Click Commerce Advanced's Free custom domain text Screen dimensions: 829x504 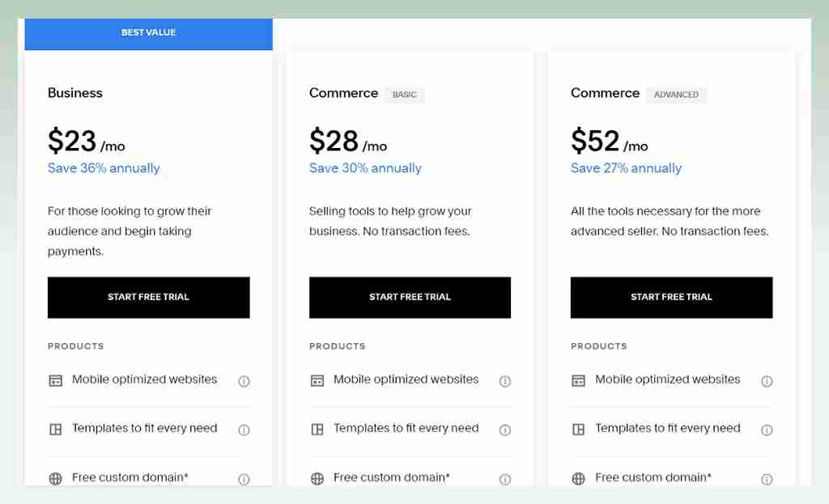tap(653, 477)
